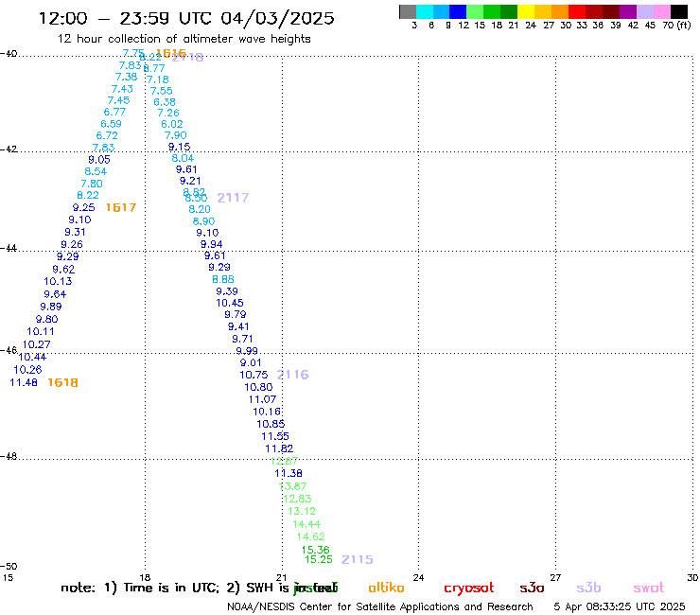Click the wave height value '11.82'

279,448
